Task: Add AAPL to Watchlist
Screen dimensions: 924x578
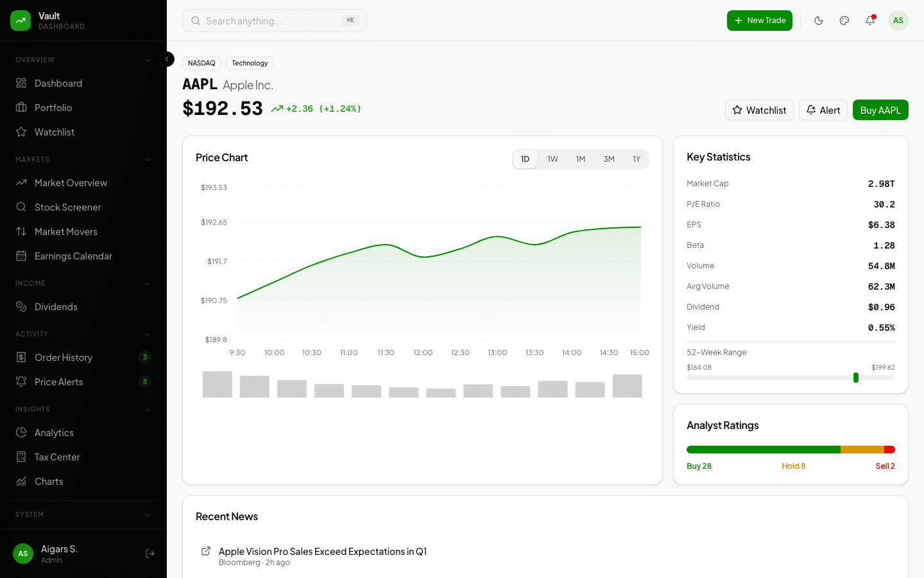Action: 759,110
